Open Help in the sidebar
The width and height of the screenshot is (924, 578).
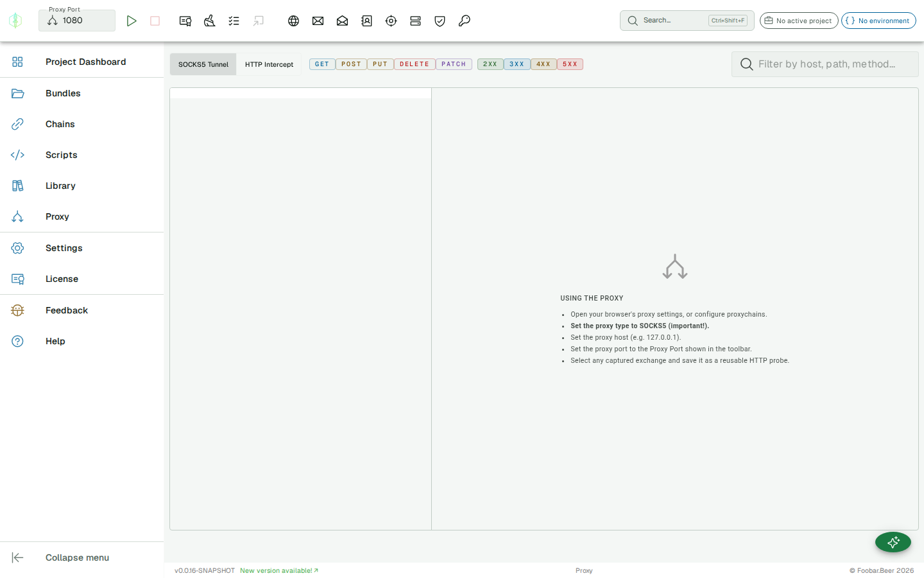tap(81, 341)
